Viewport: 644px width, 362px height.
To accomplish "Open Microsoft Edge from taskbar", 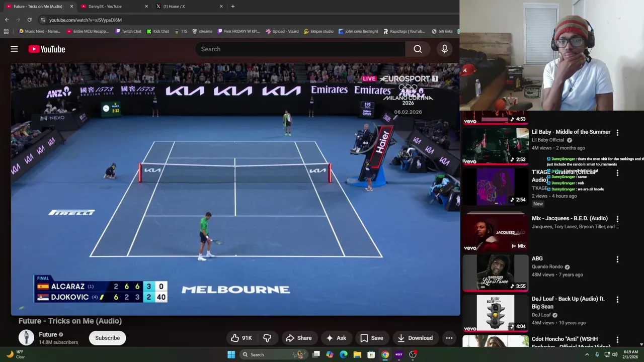I will pos(344,354).
